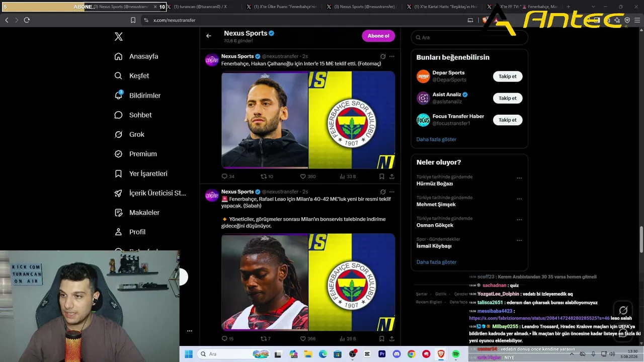Screen dimensions: 644x362
Task: Click the browser address bar
Action: coord(302,20)
